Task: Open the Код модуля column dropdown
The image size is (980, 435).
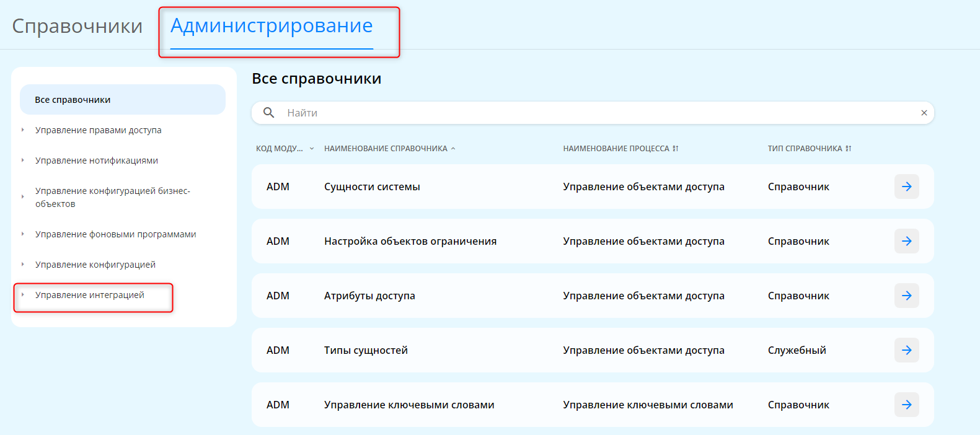Action: click(312, 149)
